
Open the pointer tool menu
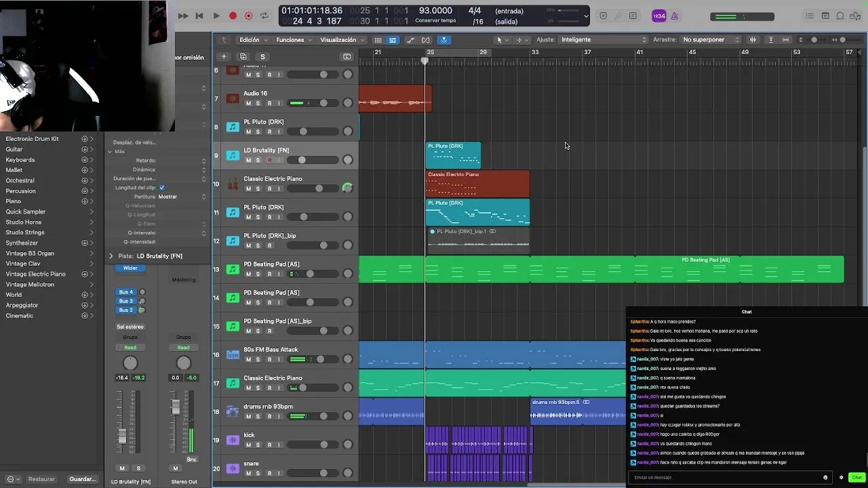pyautogui.click(x=502, y=40)
